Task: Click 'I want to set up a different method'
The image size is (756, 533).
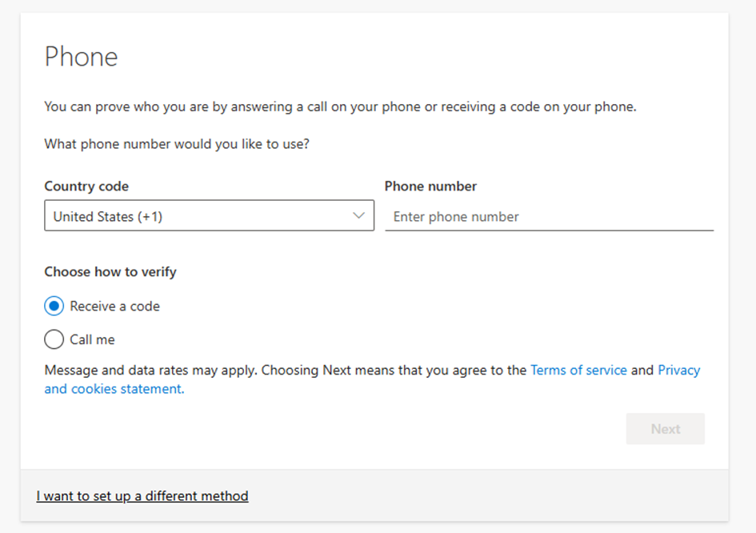Action: 142,496
